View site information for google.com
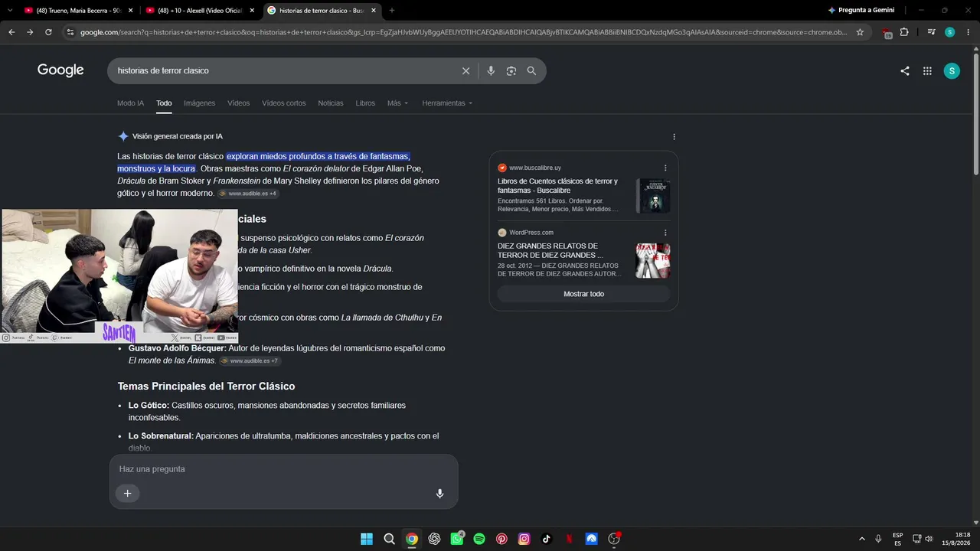 [x=70, y=32]
